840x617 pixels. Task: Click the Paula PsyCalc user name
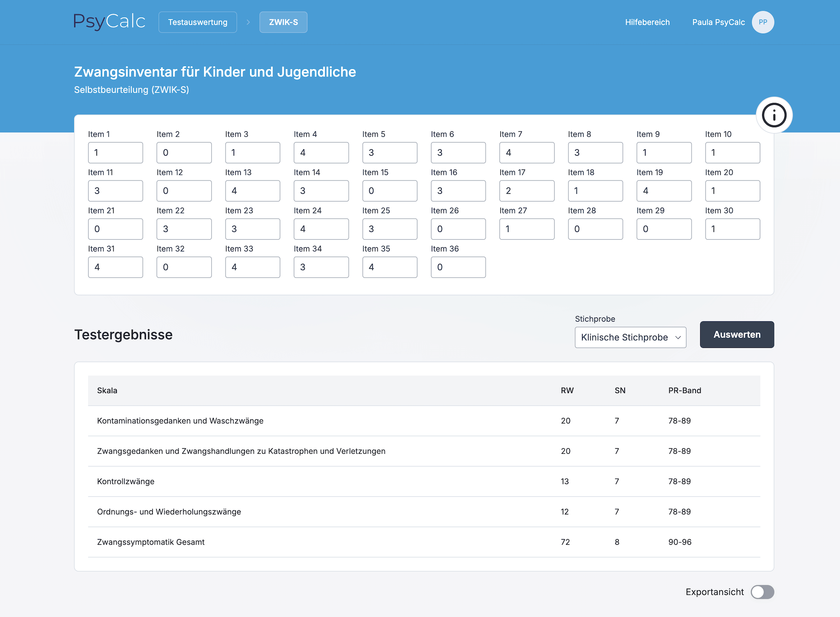point(718,22)
